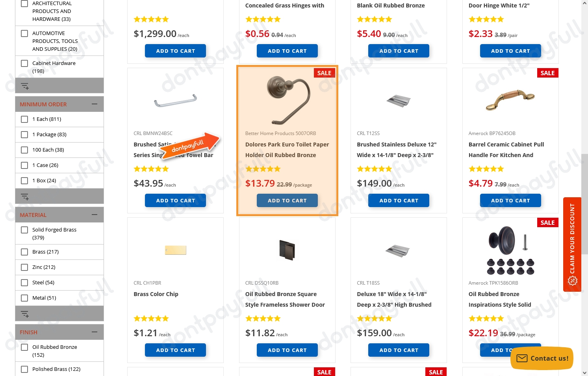588x376 pixels.
Task: Click the filter icon below the Metal option
Action: coord(25,313)
